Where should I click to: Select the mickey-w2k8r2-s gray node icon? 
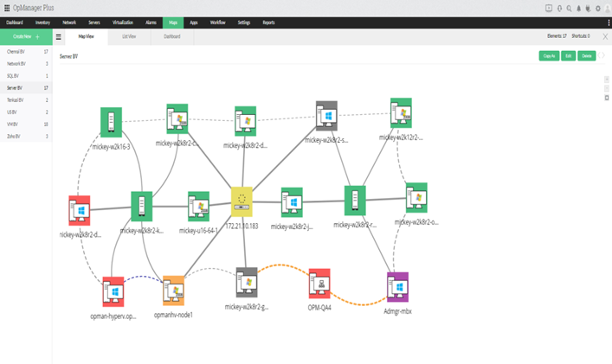(326, 116)
